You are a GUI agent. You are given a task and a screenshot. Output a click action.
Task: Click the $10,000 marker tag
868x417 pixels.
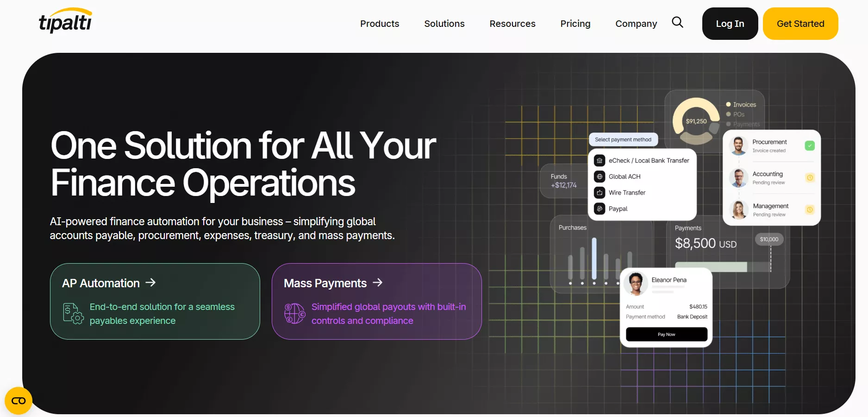tap(769, 239)
